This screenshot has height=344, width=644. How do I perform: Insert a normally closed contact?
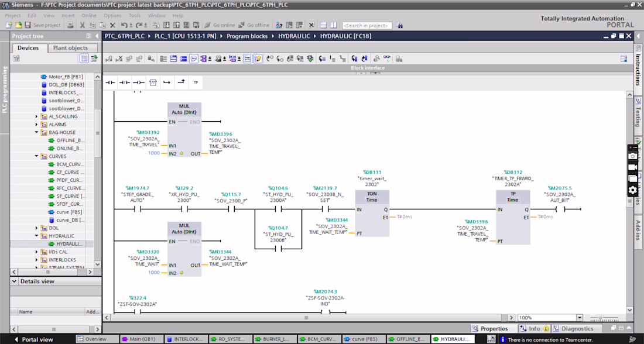tap(125, 82)
